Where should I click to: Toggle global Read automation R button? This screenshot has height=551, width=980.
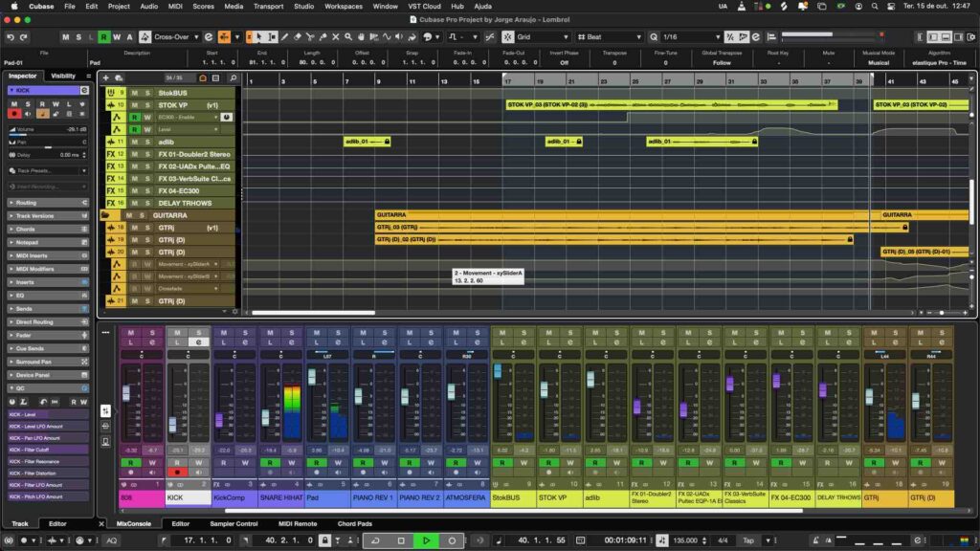(x=103, y=37)
